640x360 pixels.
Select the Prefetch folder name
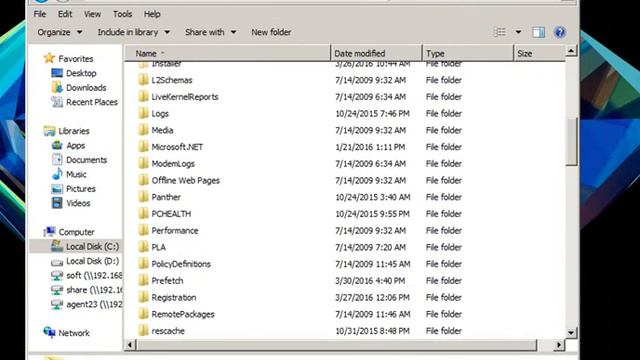point(167,281)
